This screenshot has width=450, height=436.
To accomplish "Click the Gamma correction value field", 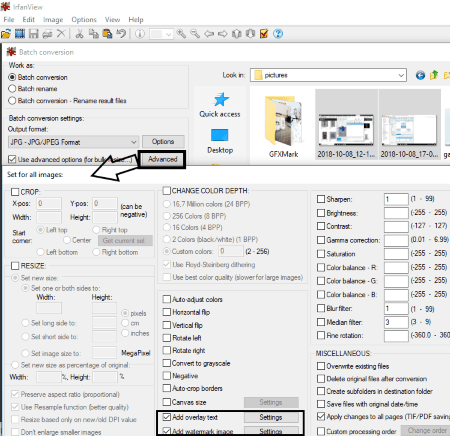I will [x=396, y=240].
